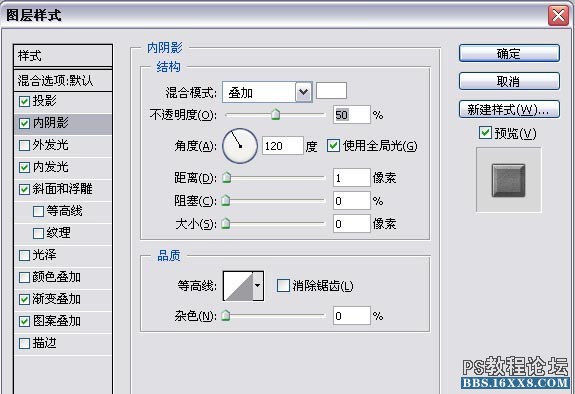Image resolution: width=575 pixels, height=394 pixels.
Task: Click the 距离 value field
Action: coord(352,178)
